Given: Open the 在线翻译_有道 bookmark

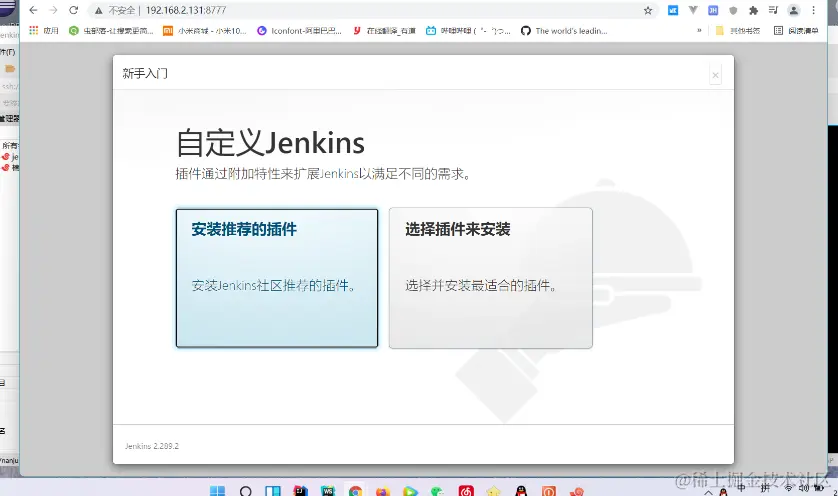Looking at the screenshot, I should pyautogui.click(x=384, y=31).
